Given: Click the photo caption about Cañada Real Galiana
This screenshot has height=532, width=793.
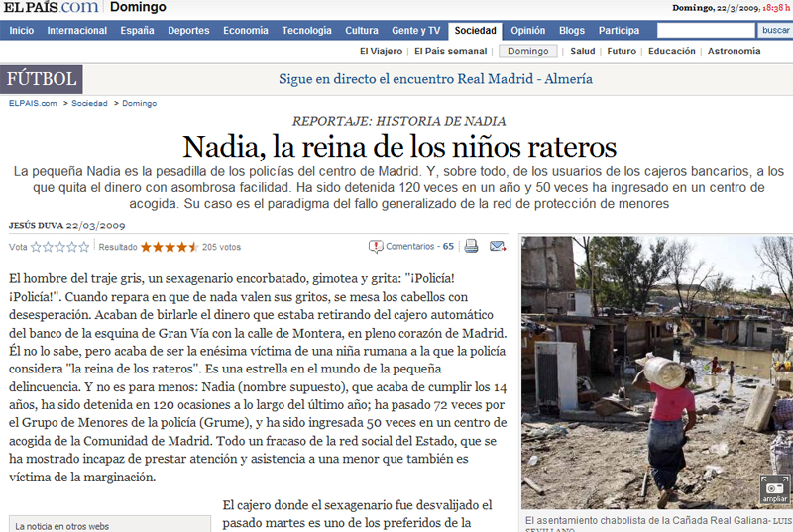Looking at the screenshot, I should click(x=659, y=524).
